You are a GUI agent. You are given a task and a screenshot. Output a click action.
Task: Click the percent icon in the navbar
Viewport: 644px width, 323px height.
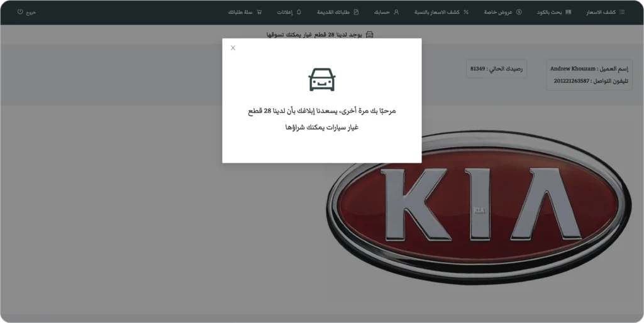tap(465, 12)
